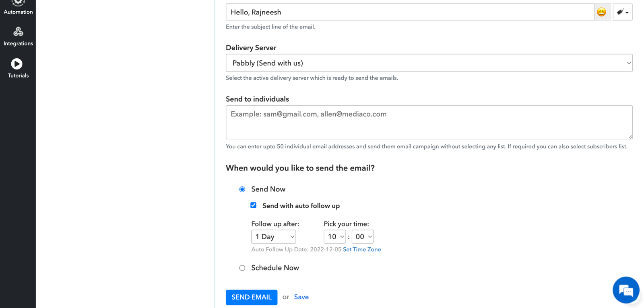Click the Integrations label in the sidebar

coord(18,43)
